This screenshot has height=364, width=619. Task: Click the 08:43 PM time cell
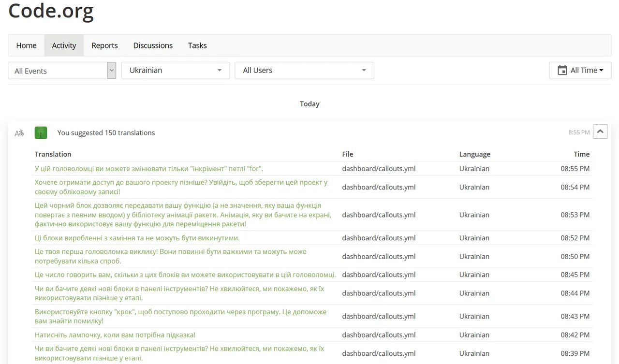(x=575, y=316)
